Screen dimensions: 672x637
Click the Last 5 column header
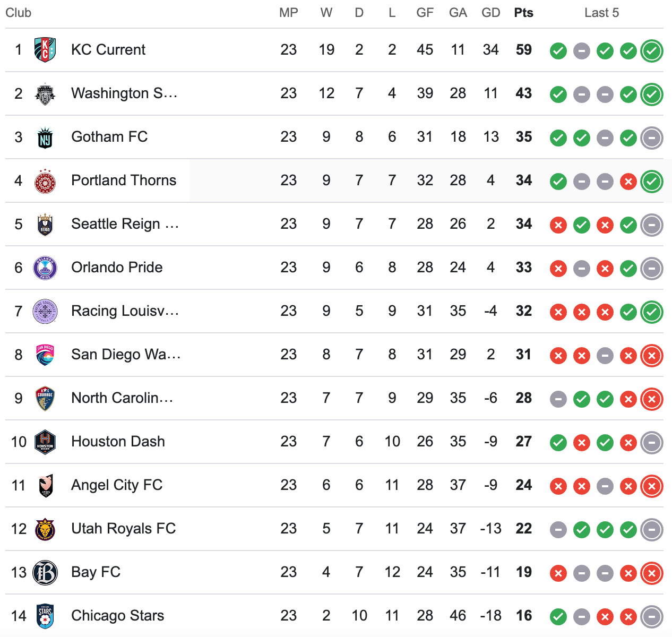coord(601,13)
